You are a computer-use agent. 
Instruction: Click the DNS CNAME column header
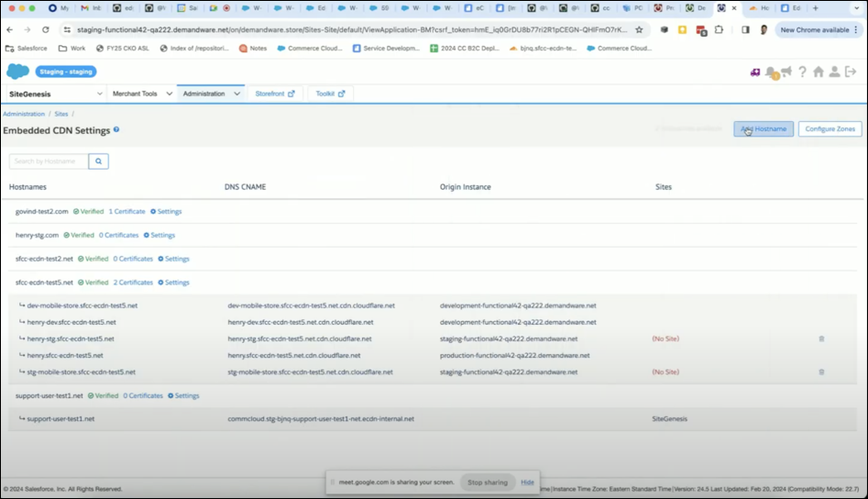pyautogui.click(x=246, y=187)
